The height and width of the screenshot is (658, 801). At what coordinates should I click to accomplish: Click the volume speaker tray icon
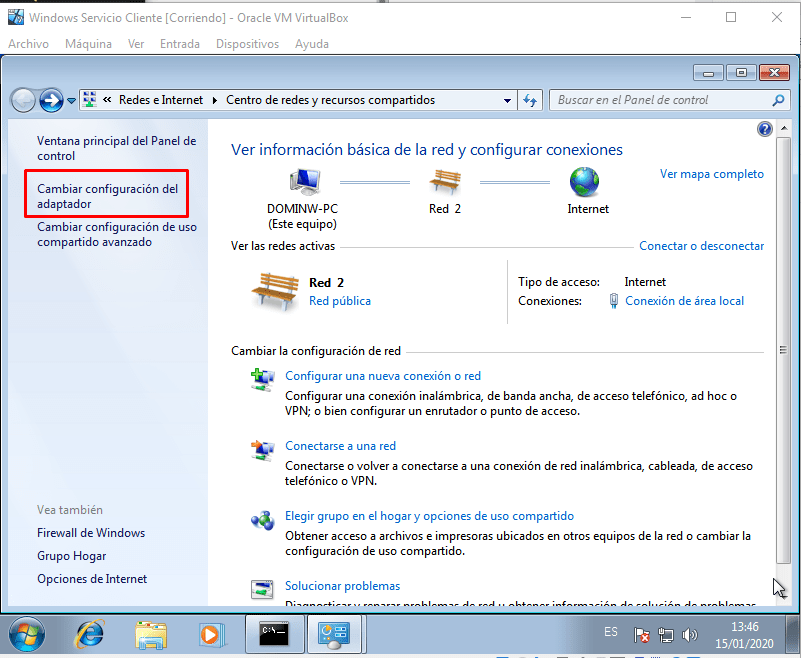689,635
